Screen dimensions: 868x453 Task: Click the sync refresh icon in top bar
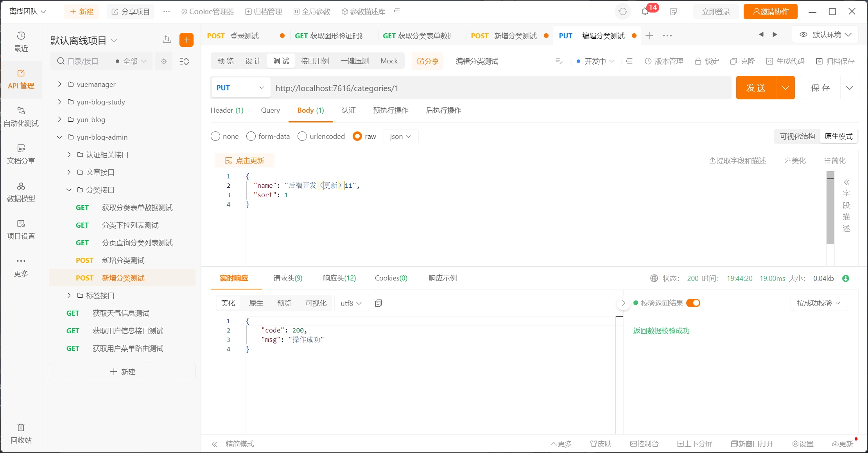click(623, 12)
